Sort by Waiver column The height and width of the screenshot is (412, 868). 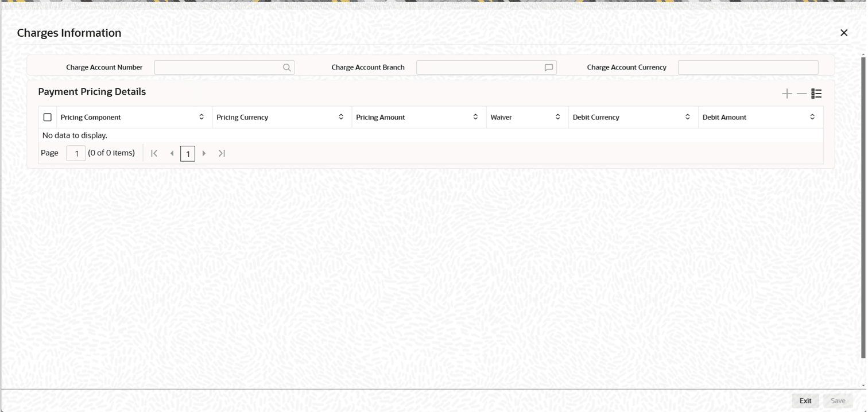pyautogui.click(x=557, y=117)
